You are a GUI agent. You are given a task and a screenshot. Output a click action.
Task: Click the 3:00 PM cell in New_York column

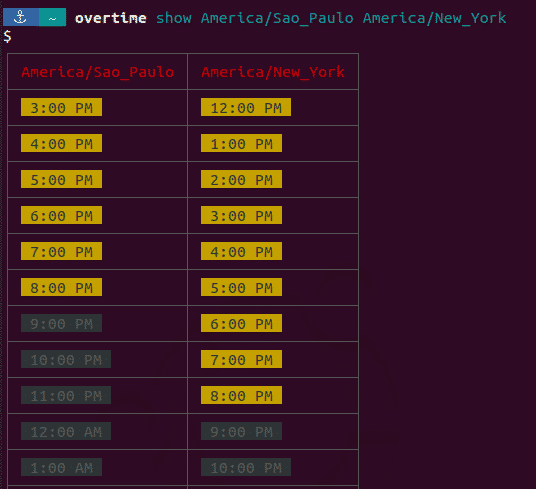coord(242,215)
